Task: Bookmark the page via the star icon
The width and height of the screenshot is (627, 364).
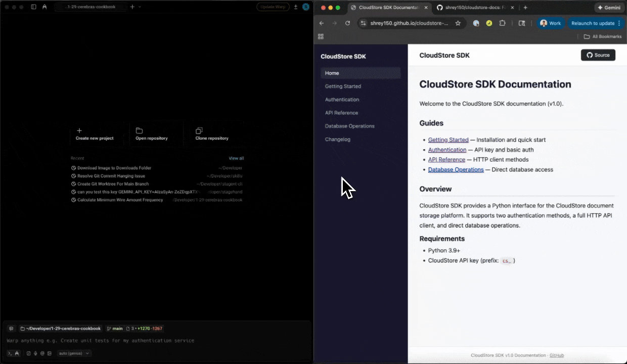Action: [x=458, y=23]
